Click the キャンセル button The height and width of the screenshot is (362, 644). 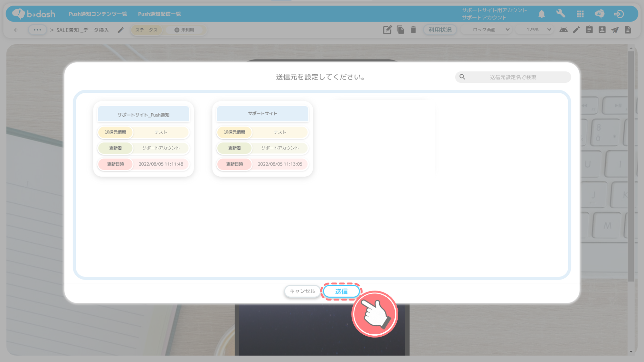coord(302,291)
